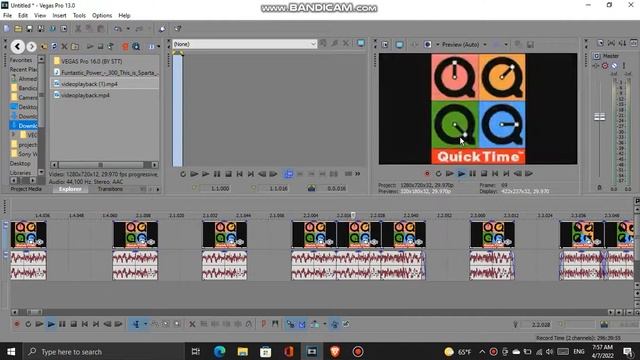The height and width of the screenshot is (360, 640).
Task: Click the Open project folder icon
Action: (18, 29)
